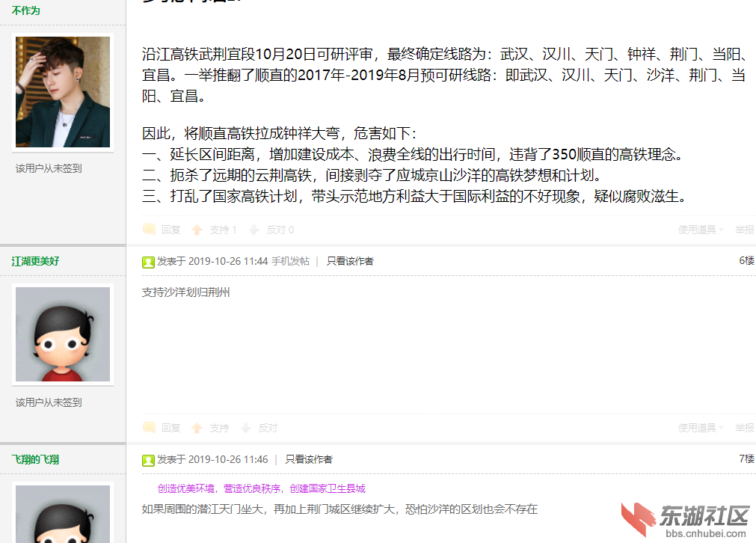
Task: Click the 飞翔的飞翔 user's cartoon avatar
Action: click(63, 514)
